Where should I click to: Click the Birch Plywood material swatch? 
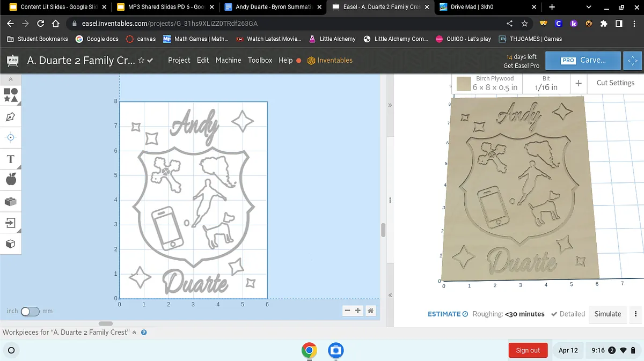(x=464, y=84)
